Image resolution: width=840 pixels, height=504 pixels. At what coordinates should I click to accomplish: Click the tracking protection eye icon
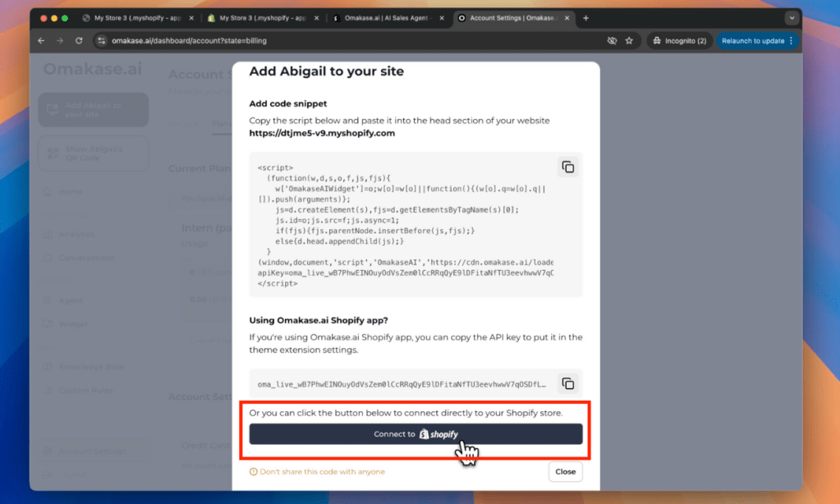[x=612, y=40]
